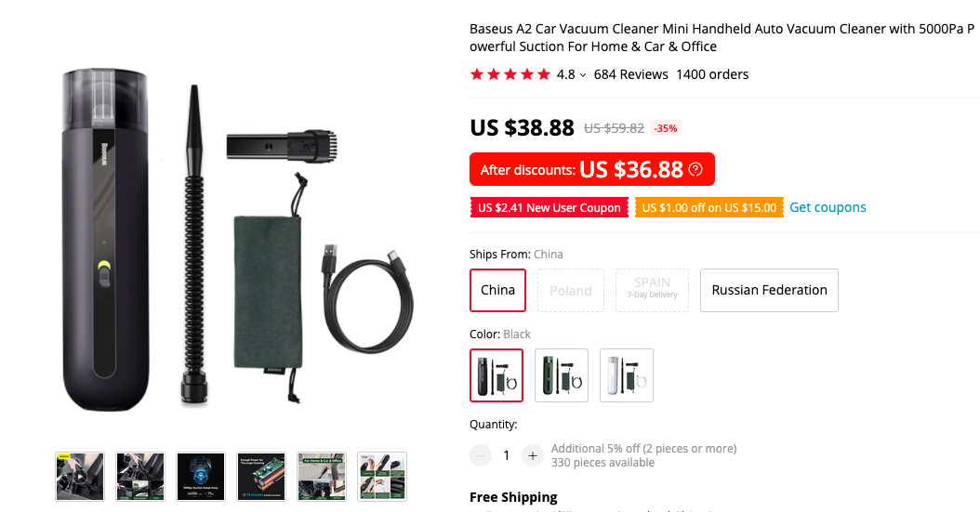View the last accessories collage thumbnail
980x512 pixels.
tap(382, 477)
